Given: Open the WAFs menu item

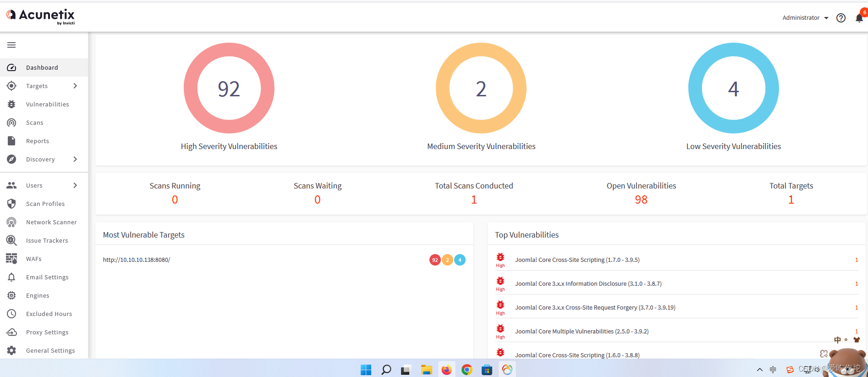Looking at the screenshot, I should pyautogui.click(x=44, y=259).
